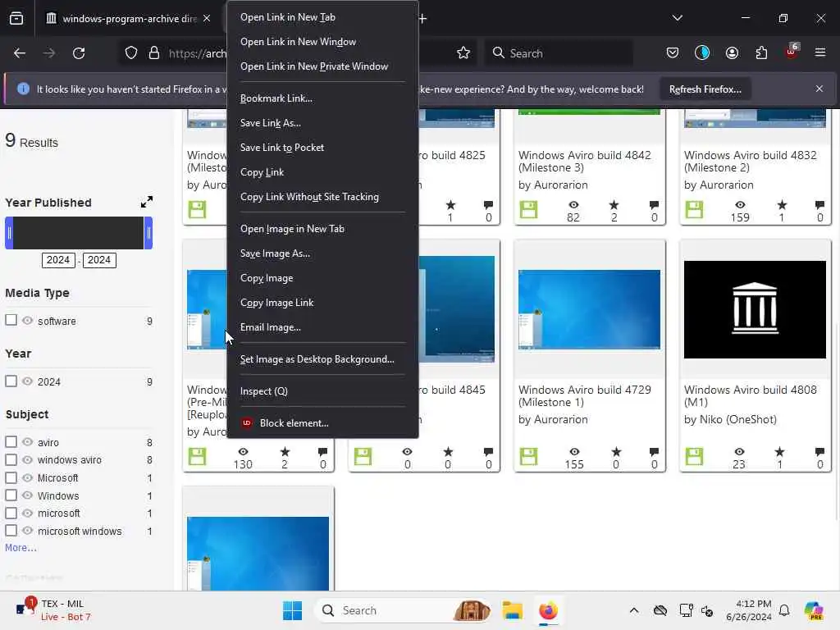Check the 2024 year checkbox
The image size is (840, 630).
[x=11, y=381]
